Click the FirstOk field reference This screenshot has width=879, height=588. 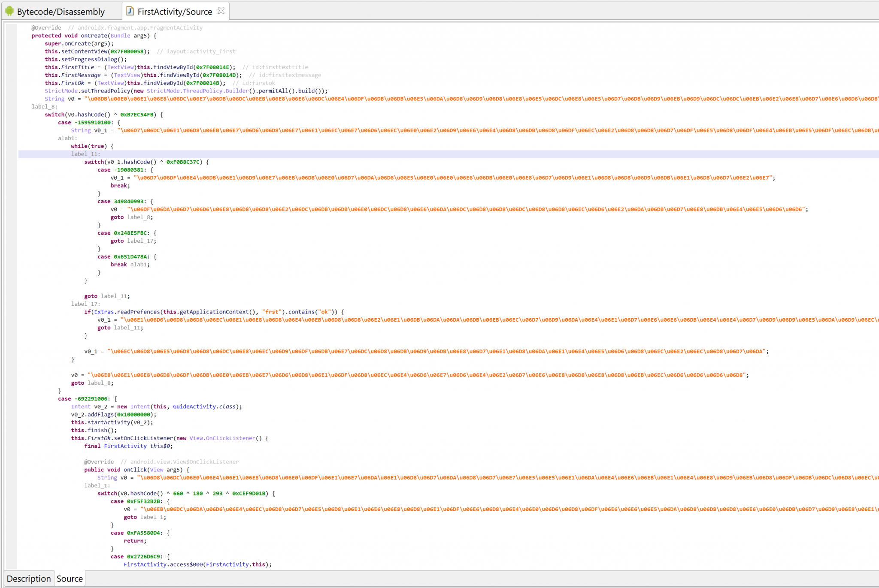[x=73, y=83]
